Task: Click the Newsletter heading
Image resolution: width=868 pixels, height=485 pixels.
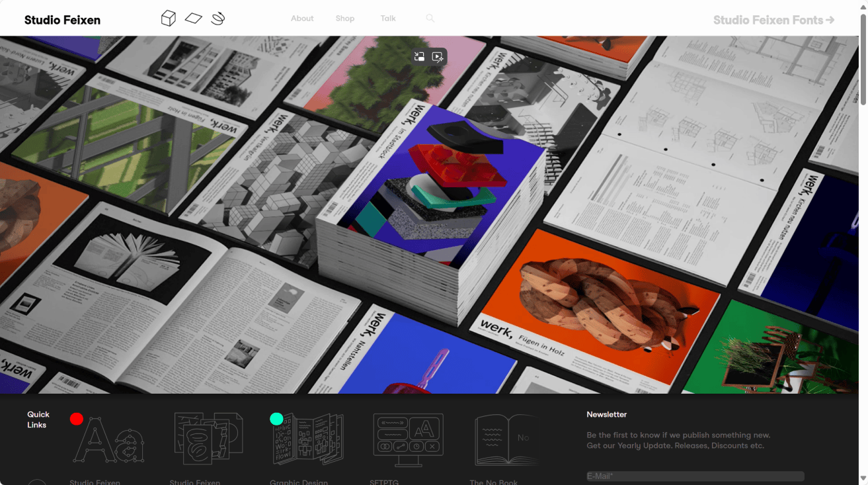Action: [607, 414]
